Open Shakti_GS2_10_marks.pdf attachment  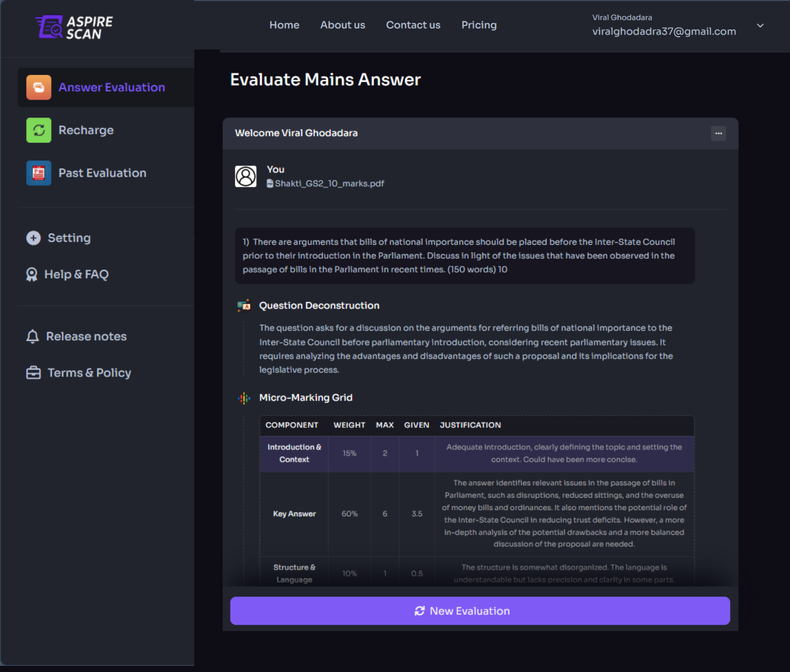329,183
